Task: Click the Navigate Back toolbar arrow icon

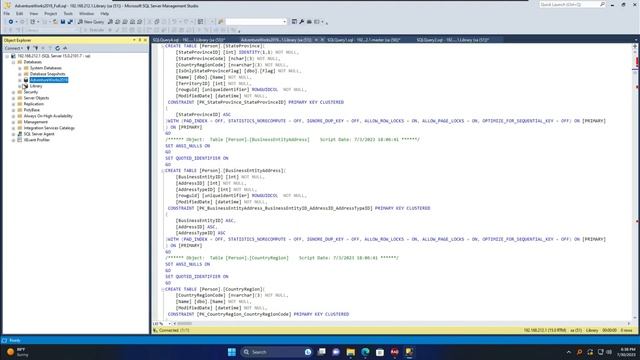Action: (11, 22)
